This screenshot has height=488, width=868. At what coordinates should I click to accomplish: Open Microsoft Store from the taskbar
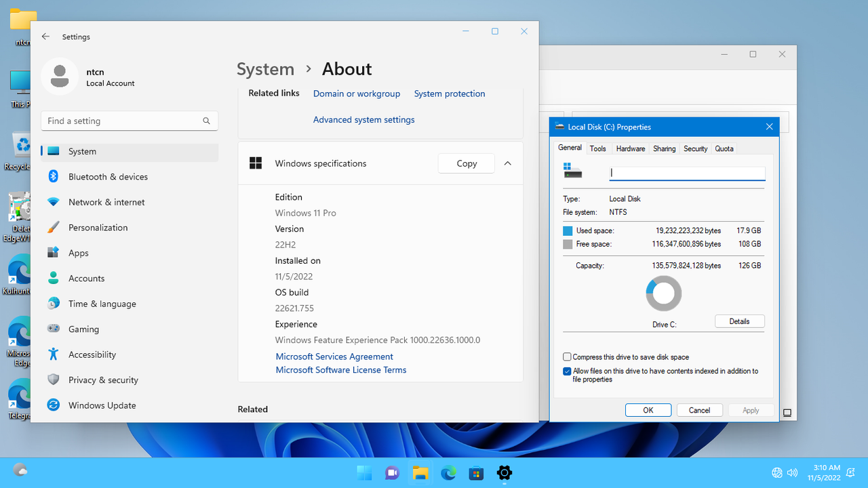(x=476, y=472)
